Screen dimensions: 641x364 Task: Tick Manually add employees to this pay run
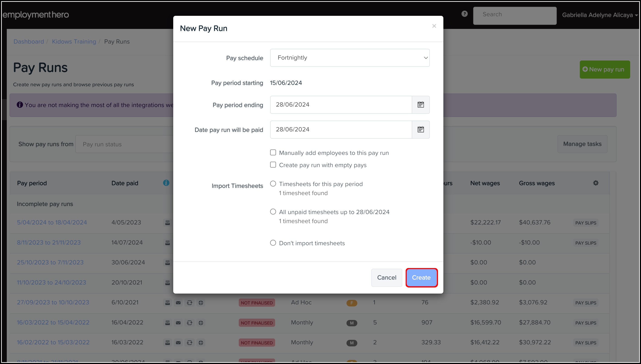pyautogui.click(x=273, y=152)
